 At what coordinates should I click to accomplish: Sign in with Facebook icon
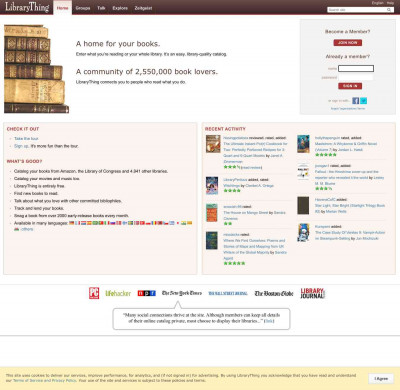356,101
